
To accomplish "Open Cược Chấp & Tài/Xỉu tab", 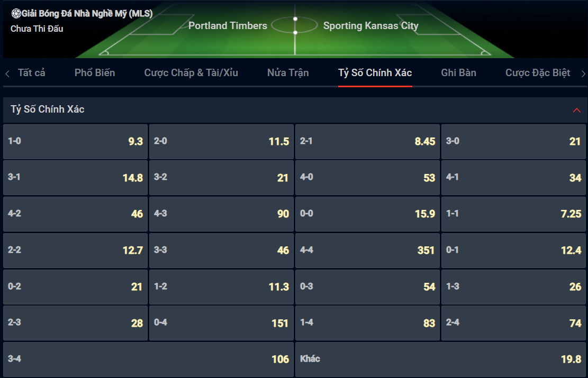I will coord(191,72).
